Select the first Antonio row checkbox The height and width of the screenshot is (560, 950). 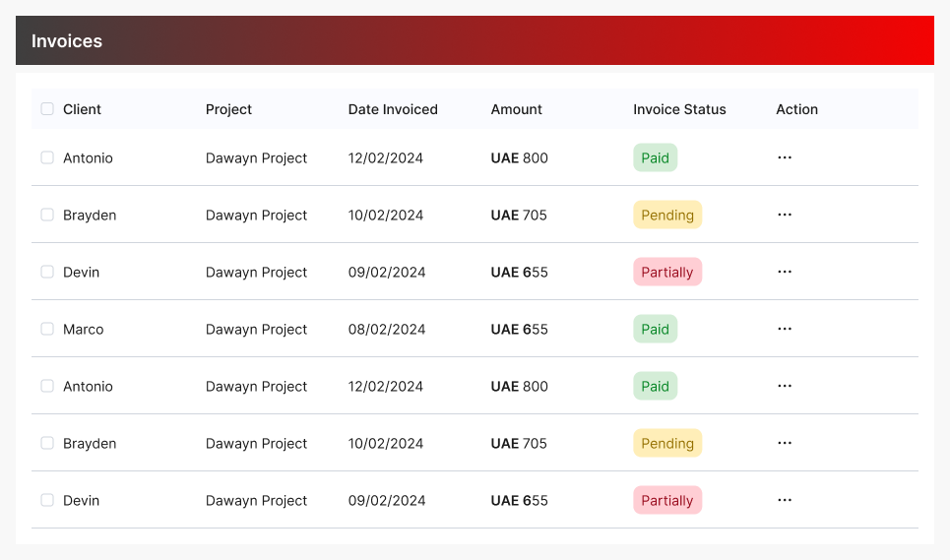point(47,157)
